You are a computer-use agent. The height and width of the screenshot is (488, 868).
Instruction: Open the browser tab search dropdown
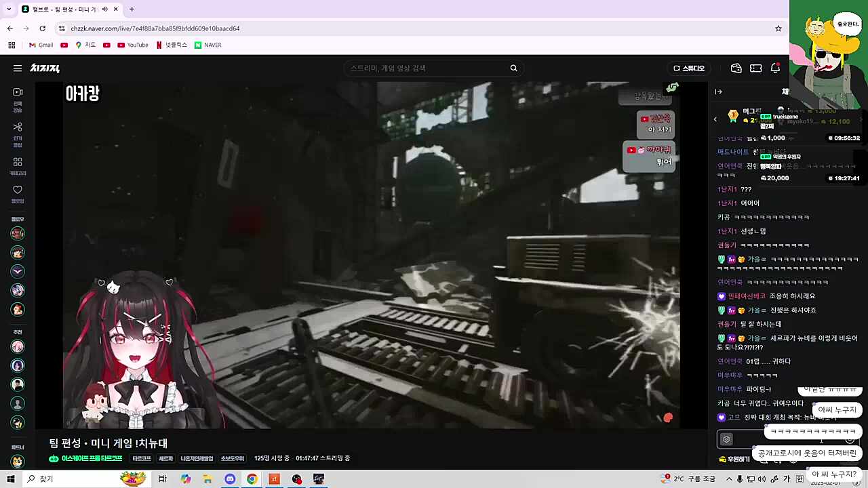pyautogui.click(x=9, y=9)
